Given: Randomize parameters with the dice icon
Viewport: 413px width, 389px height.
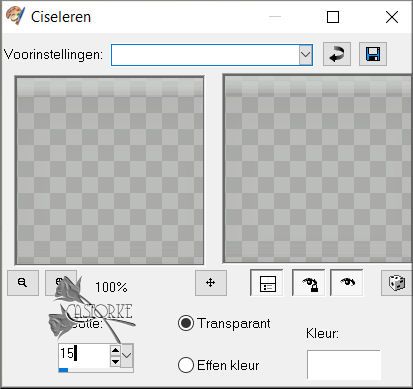Looking at the screenshot, I should [396, 283].
